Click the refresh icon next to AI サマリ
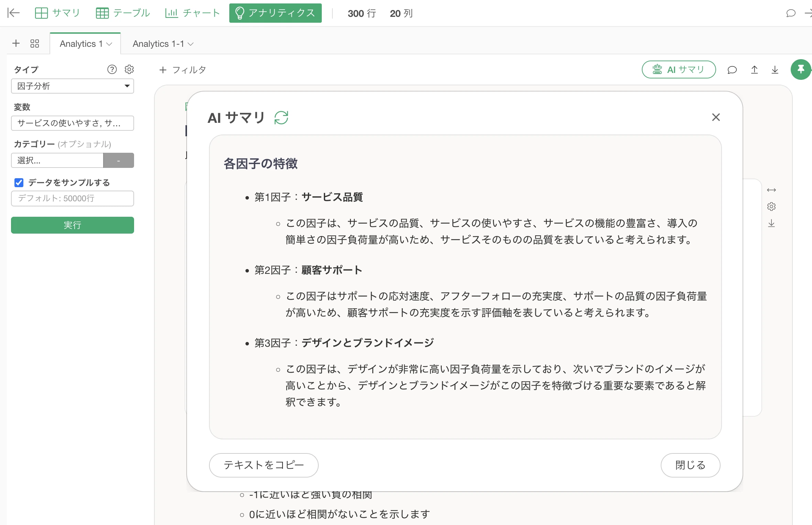The height and width of the screenshot is (525, 812). click(281, 118)
